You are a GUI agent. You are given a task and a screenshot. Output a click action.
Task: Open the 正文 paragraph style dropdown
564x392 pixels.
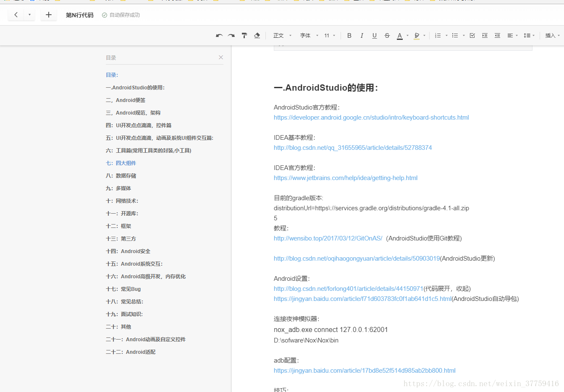(282, 36)
